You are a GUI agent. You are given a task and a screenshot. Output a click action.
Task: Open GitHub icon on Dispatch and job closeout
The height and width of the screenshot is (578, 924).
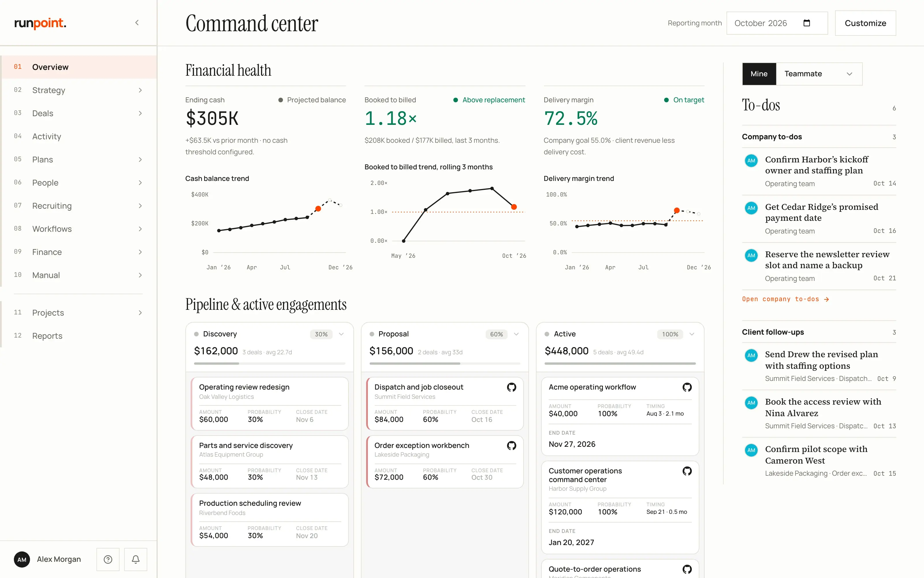point(512,387)
